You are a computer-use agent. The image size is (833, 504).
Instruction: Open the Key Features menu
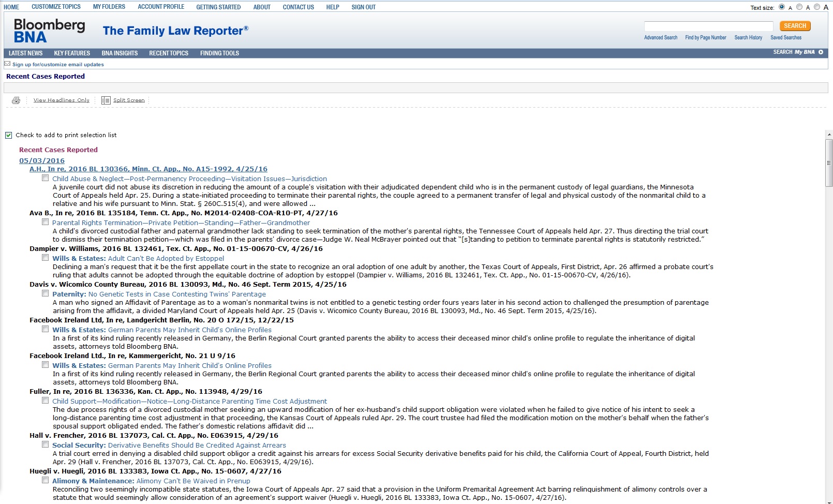point(72,53)
